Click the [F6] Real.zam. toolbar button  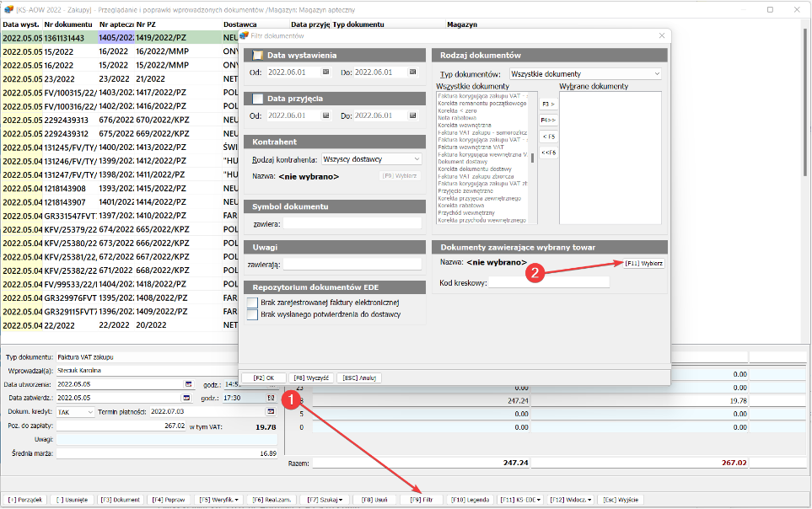(x=272, y=500)
